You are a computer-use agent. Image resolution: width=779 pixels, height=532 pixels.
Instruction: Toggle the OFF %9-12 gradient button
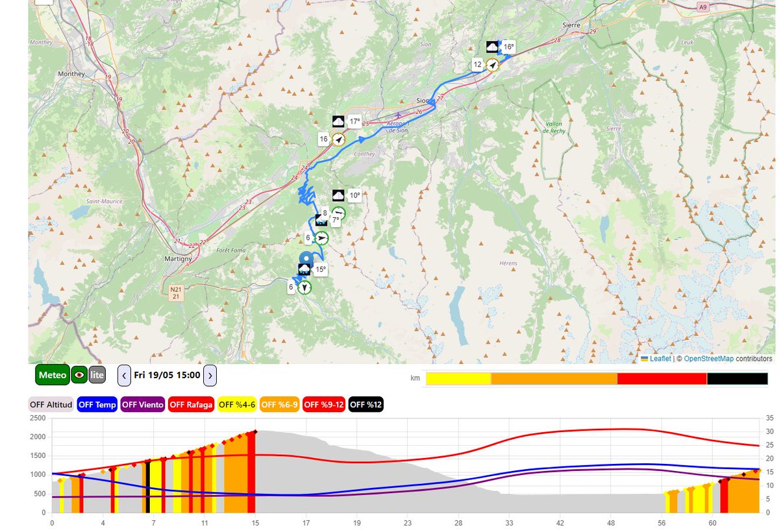click(325, 405)
